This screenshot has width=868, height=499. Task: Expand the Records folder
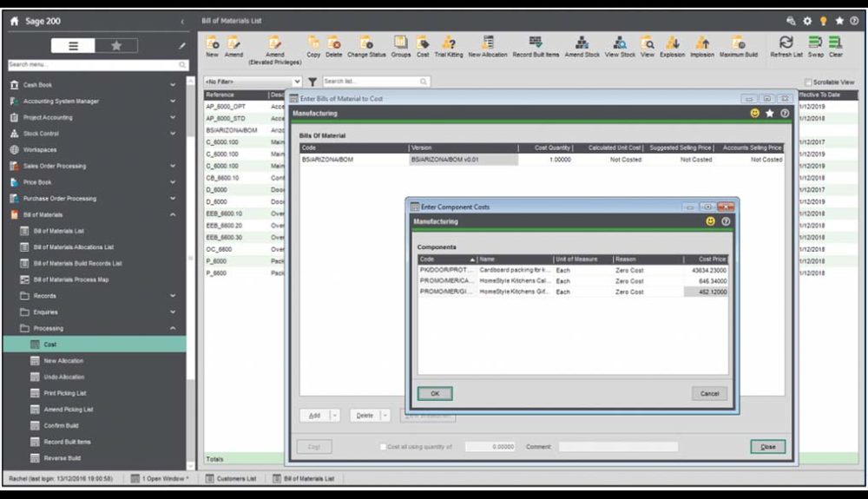[173, 296]
